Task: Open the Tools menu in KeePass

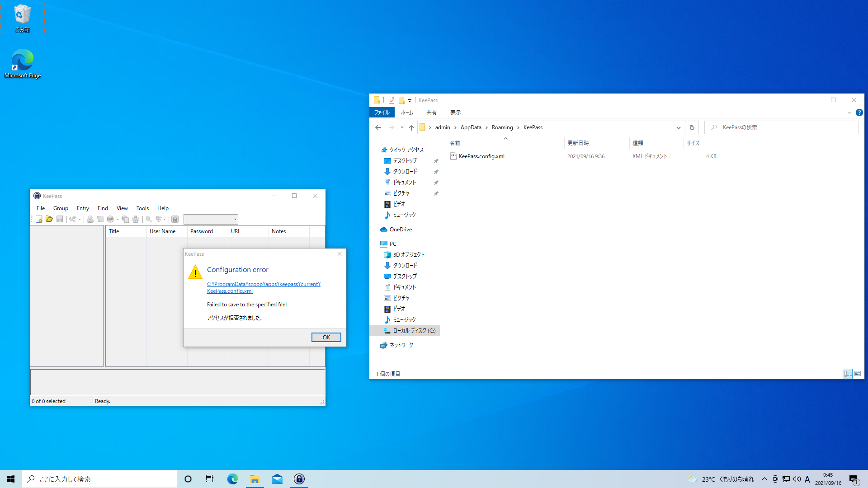Action: click(x=142, y=208)
